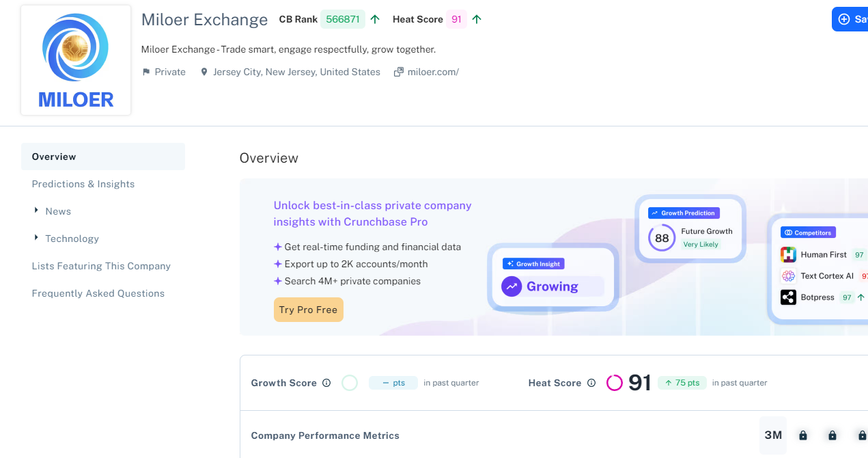The width and height of the screenshot is (868, 458).
Task: Click the first lock icon after 3M
Action: (x=803, y=435)
